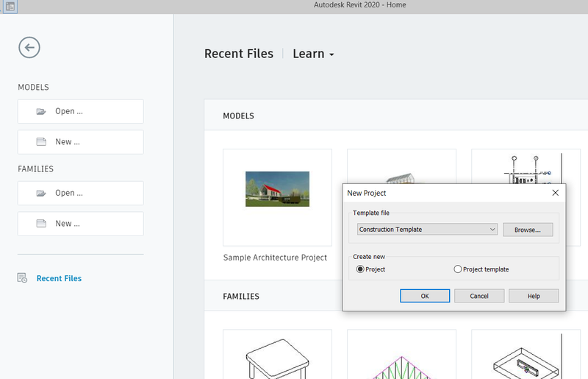Image resolution: width=588 pixels, height=379 pixels.
Task: Open the truss family thumbnail
Action: tap(401, 354)
